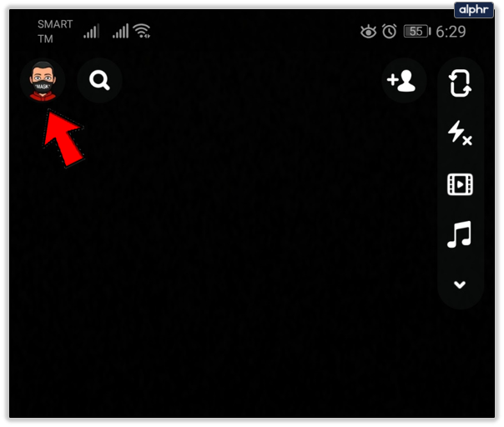This screenshot has width=504, height=427.
Task: Open the search magnifier icon
Action: coord(99,80)
